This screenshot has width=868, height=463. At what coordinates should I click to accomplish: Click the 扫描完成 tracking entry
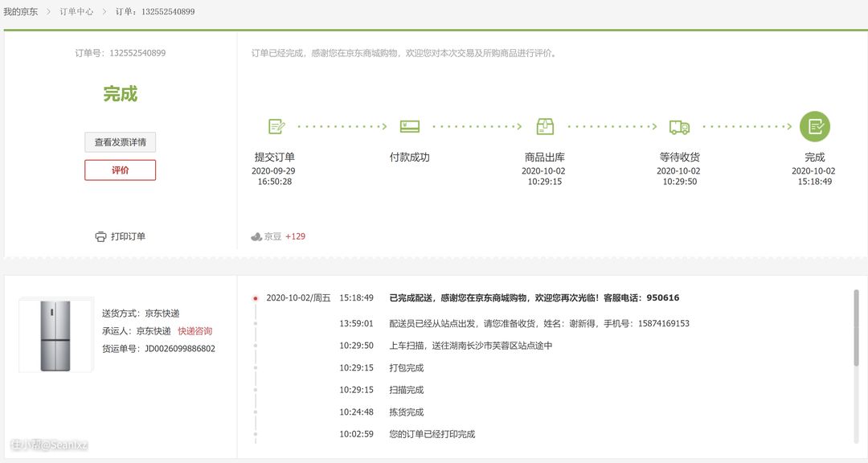coord(407,390)
